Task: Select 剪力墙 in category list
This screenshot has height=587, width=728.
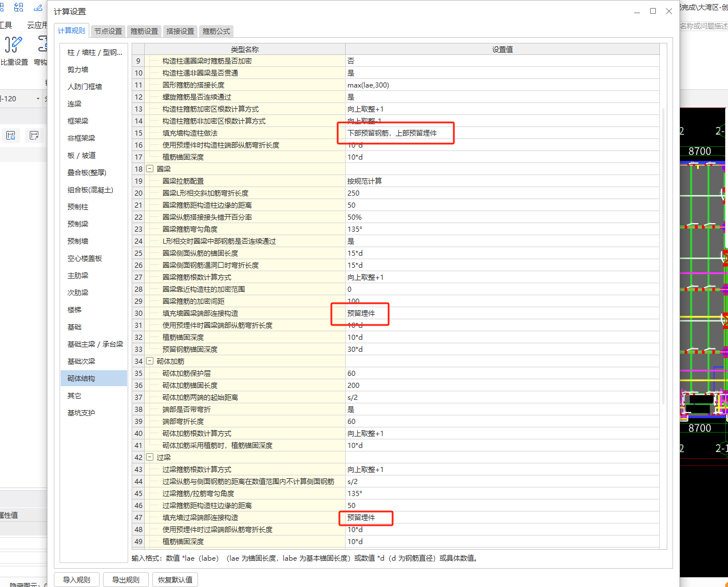Action: click(x=94, y=70)
